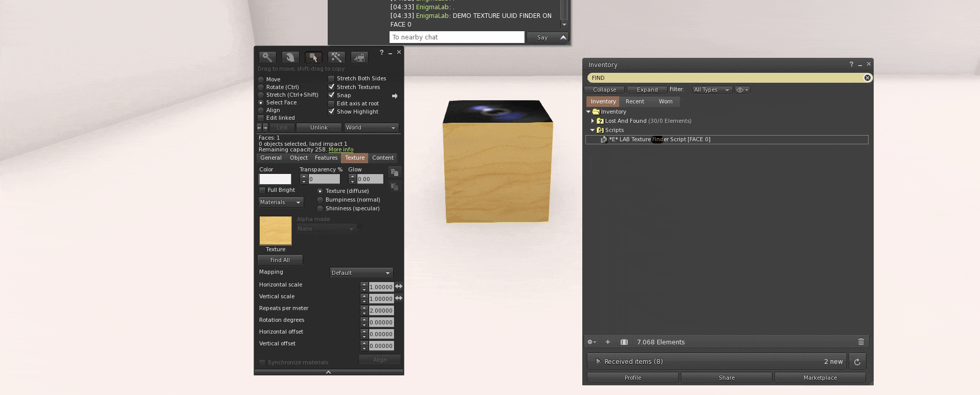Click the Lost And Found folder icon
This screenshot has height=395, width=980.
600,121
